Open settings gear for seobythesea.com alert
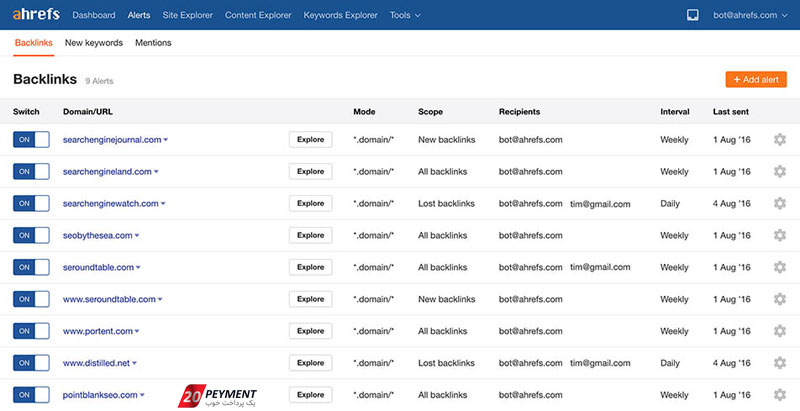Image resolution: width=800 pixels, height=411 pixels. click(x=780, y=235)
